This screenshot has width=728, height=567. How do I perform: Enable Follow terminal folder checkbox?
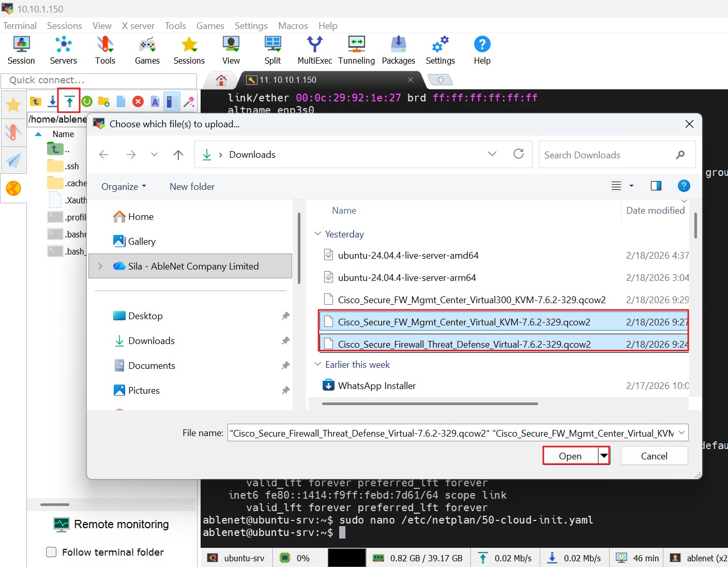(x=51, y=552)
